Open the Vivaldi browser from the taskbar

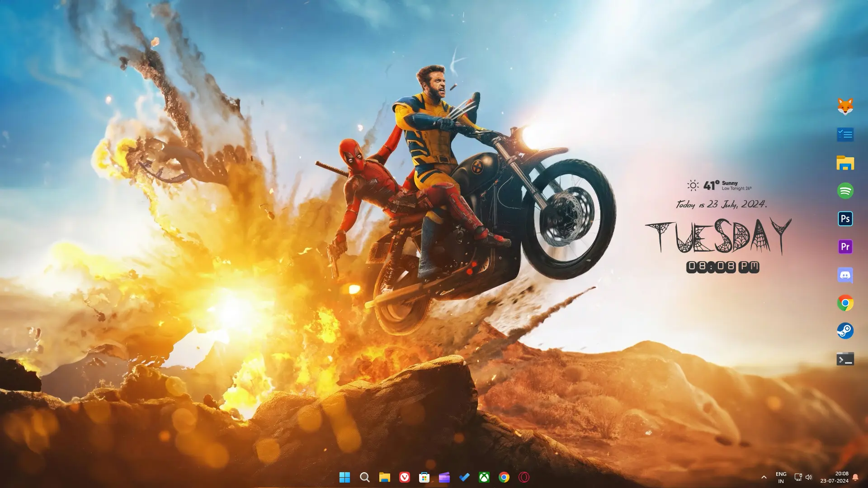405,477
